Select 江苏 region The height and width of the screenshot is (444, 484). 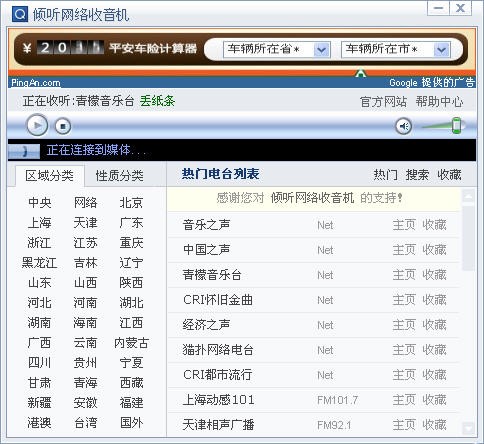pyautogui.click(x=85, y=243)
